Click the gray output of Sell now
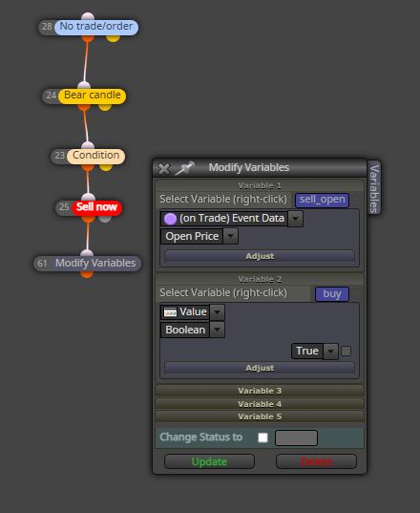Viewport: 420px width, 513px height. (105, 219)
